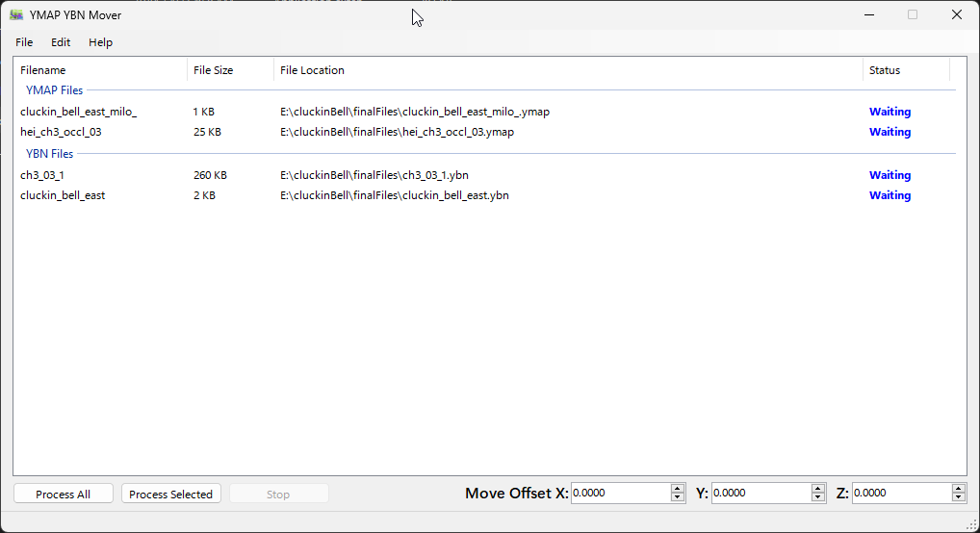Click the Process All button
Image resolution: width=980 pixels, height=533 pixels.
64,494
